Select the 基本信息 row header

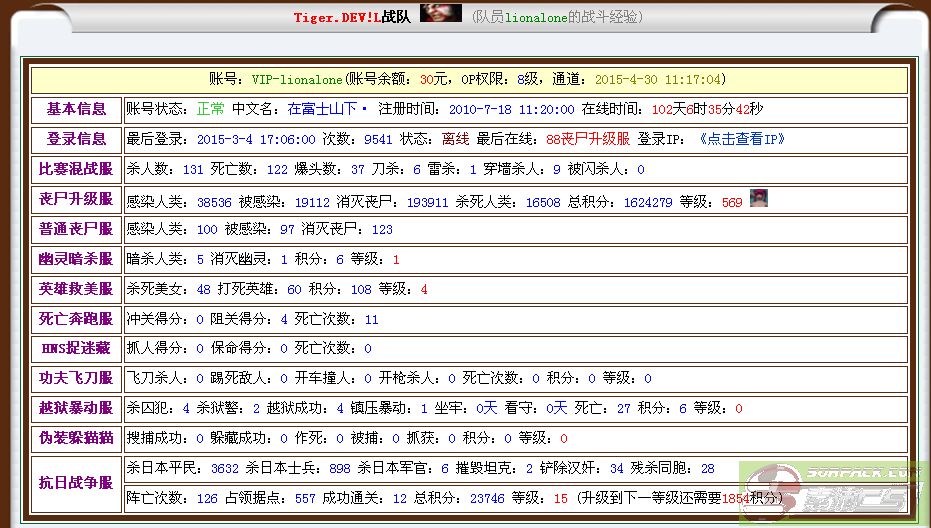pos(76,110)
